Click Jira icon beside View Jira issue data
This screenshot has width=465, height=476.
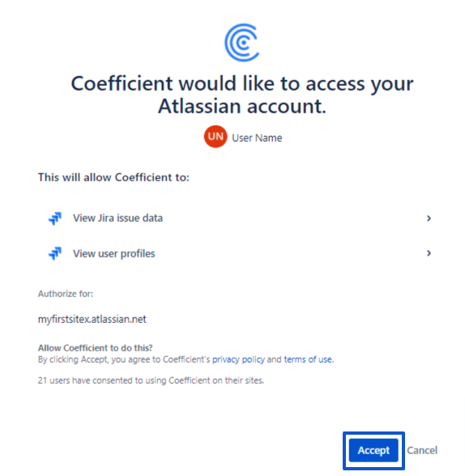tap(55, 219)
